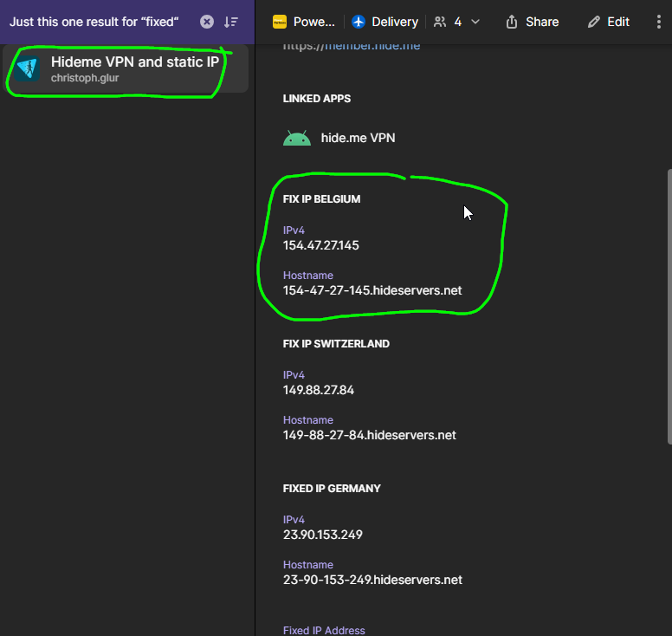The height and width of the screenshot is (636, 672).
Task: Click the Hideme VPN item logo icon
Action: click(27, 68)
